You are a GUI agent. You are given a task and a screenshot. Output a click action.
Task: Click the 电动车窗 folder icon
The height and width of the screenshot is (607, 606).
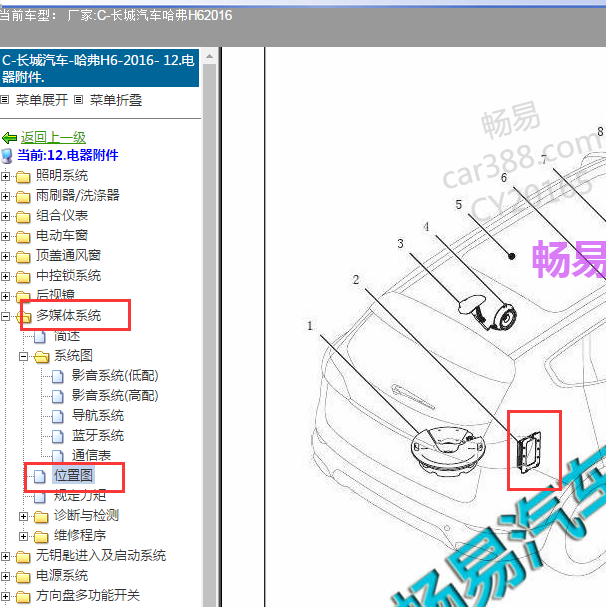(23, 237)
